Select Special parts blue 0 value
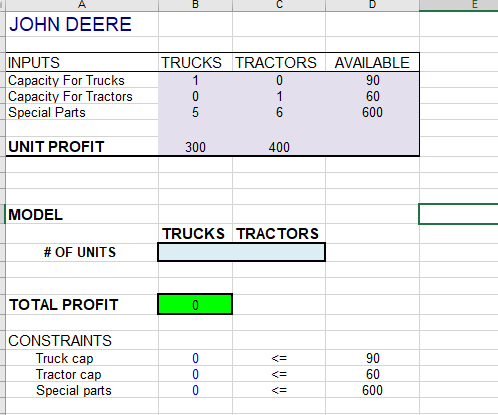The height and width of the screenshot is (415, 498). coord(195,390)
